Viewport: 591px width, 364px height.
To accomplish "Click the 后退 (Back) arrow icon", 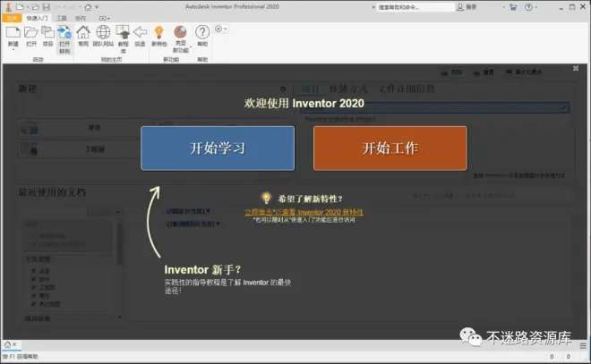I will [x=141, y=32].
